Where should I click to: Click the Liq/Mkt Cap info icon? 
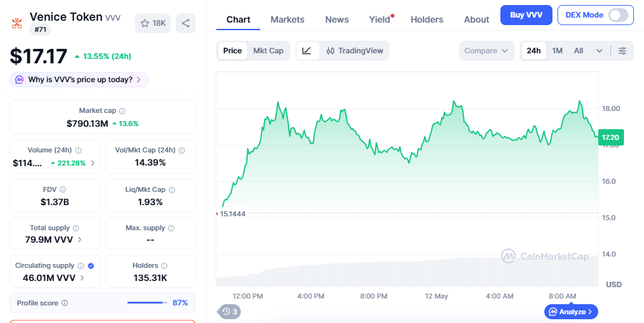pyautogui.click(x=172, y=190)
